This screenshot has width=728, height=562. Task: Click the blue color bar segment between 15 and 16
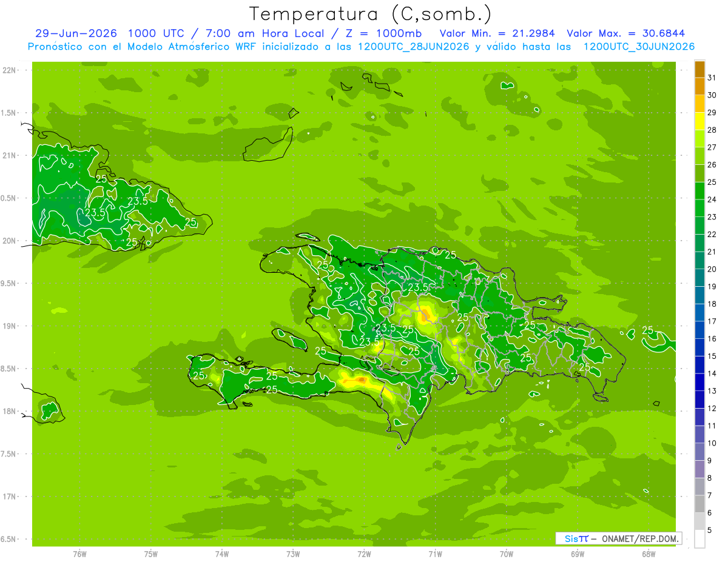(700, 347)
